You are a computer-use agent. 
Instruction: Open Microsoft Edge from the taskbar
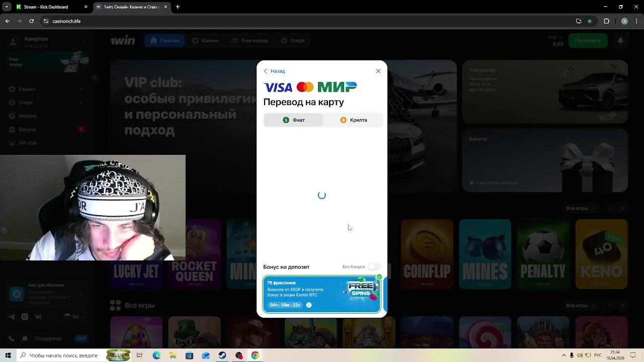(156, 355)
